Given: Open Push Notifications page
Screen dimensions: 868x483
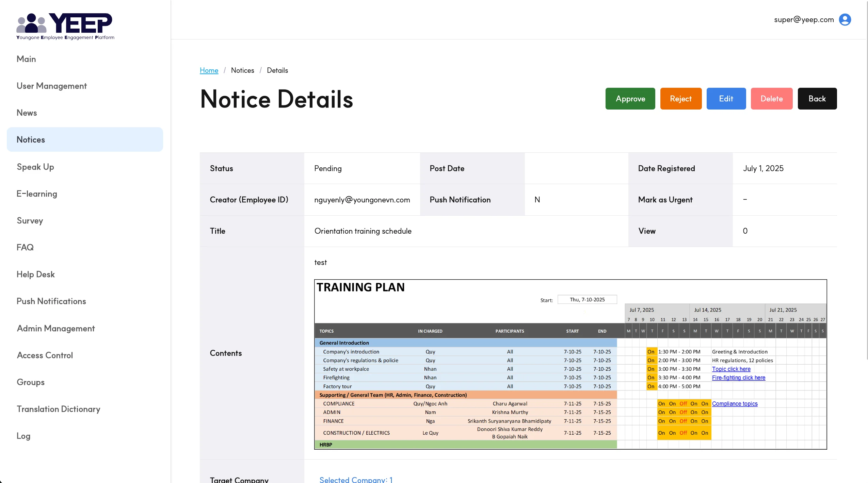Looking at the screenshot, I should 51,301.
